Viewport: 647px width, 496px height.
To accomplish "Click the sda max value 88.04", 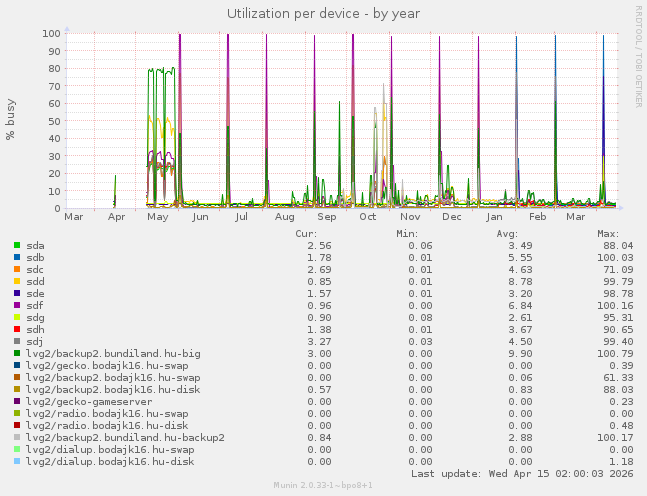I will point(618,246).
